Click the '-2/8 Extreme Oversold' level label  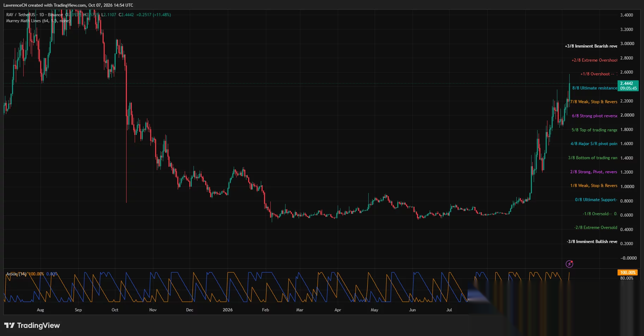pyautogui.click(x=596, y=228)
